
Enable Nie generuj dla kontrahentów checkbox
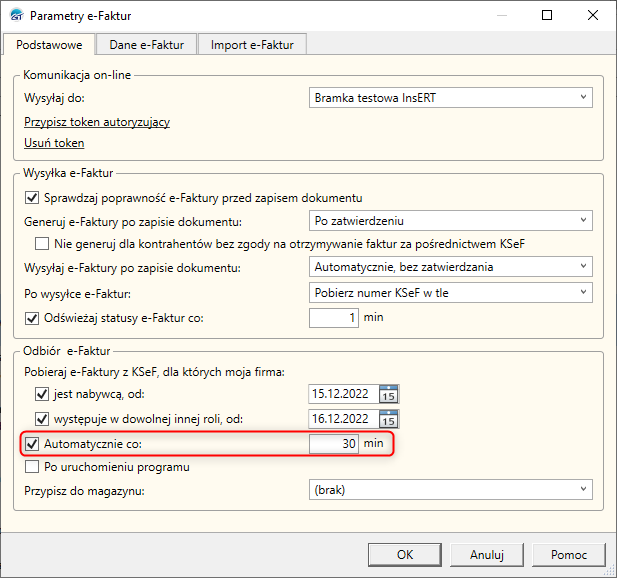[42, 243]
